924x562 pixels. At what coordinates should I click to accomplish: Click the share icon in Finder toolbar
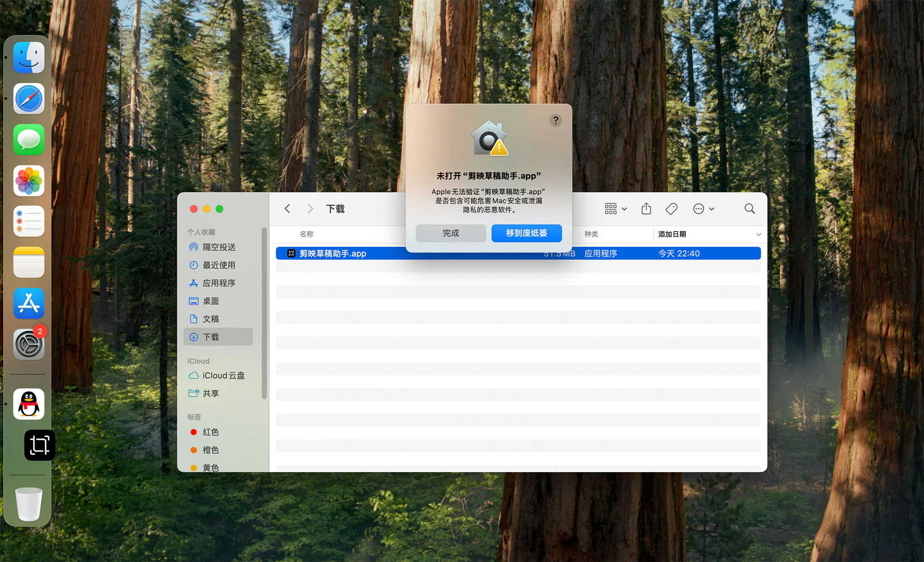(x=646, y=209)
